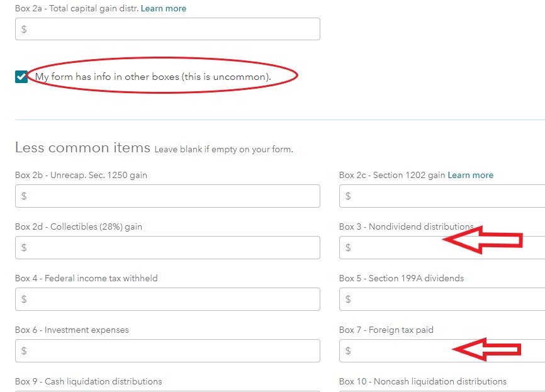The image size is (545, 392).
Task: Click 'Leave blank if empty on your form' note
Action: pos(223,150)
